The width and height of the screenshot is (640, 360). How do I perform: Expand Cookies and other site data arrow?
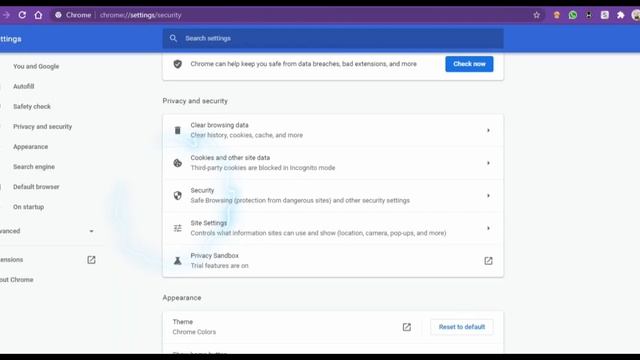pos(488,163)
